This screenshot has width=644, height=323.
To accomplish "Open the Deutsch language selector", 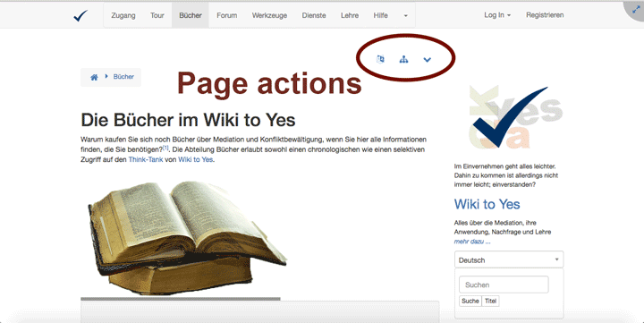I will click(x=509, y=259).
